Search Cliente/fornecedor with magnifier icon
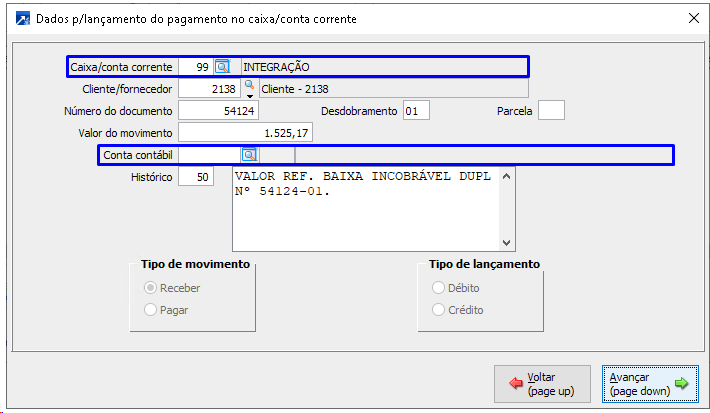Image resolution: width=710 pixels, height=413 pixels. (x=249, y=84)
